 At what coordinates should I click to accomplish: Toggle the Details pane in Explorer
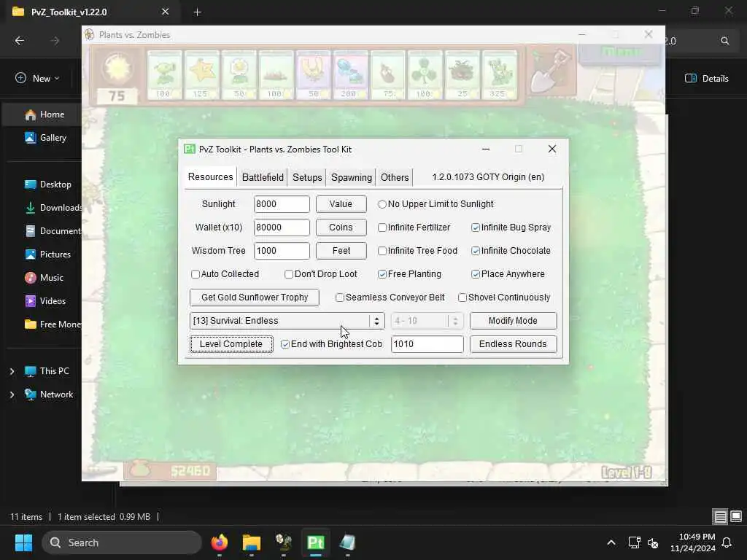[706, 79]
